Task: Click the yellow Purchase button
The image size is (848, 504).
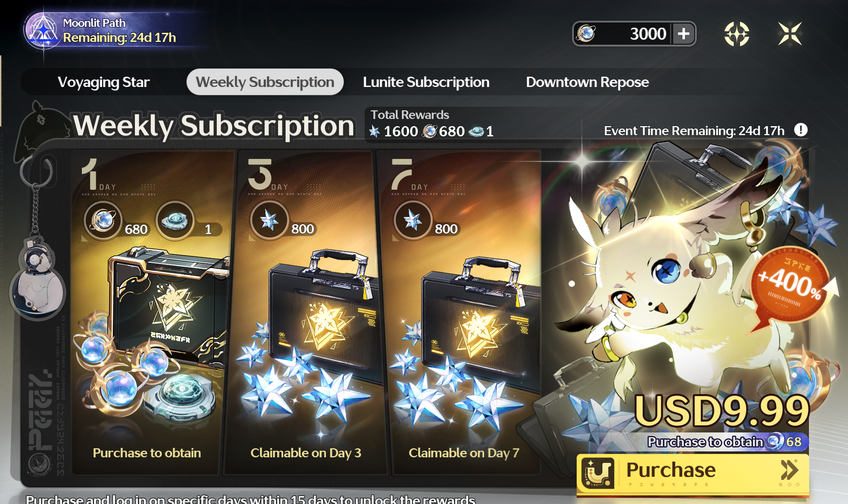Action: pyautogui.click(x=693, y=473)
